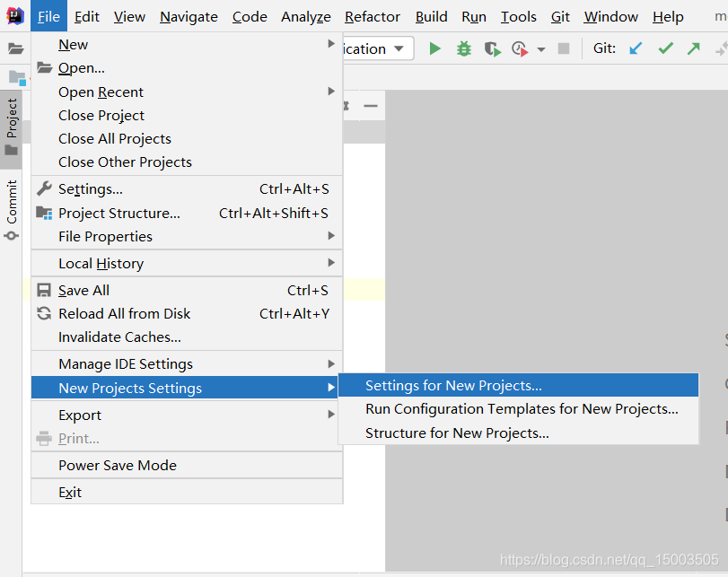Viewport: 728px width, 577px height.
Task: Open the Help menu
Action: (x=668, y=17)
